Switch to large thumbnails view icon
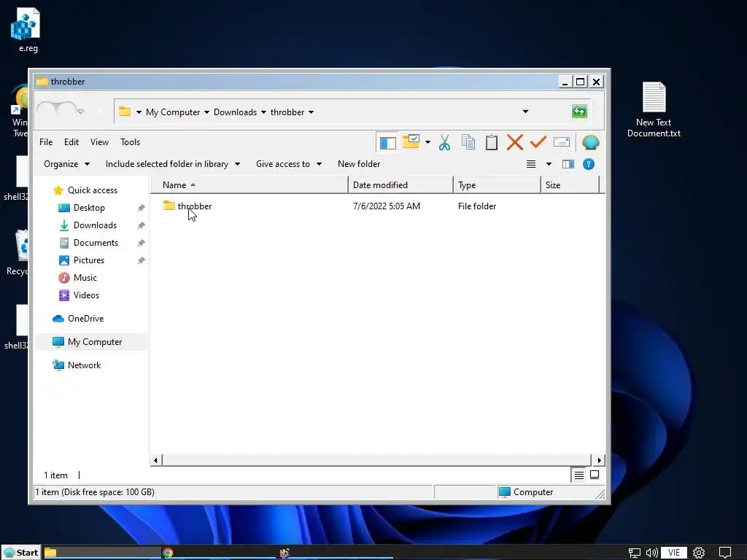 tap(595, 475)
